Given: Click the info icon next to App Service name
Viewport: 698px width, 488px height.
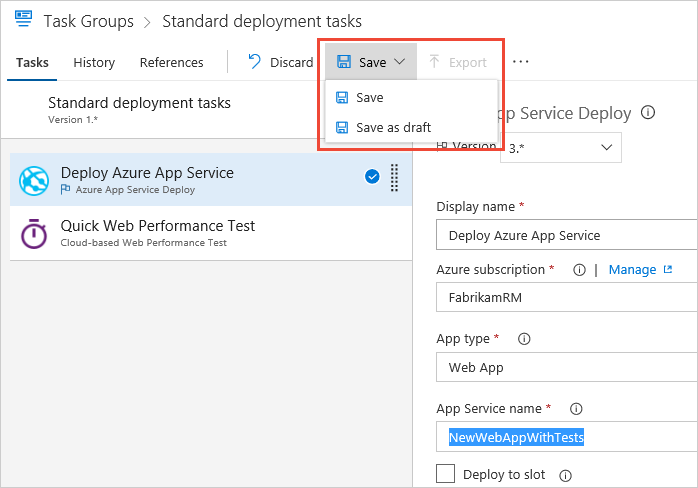Looking at the screenshot, I should (x=576, y=409).
